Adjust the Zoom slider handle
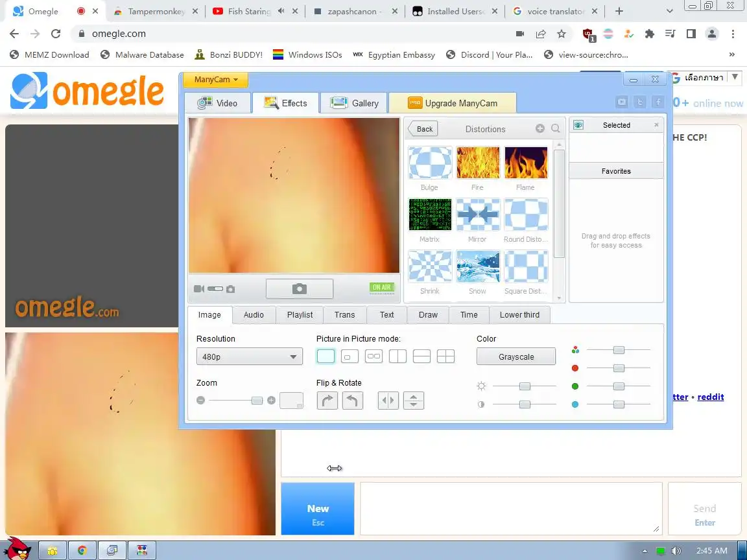The height and width of the screenshot is (560, 747). pos(257,401)
